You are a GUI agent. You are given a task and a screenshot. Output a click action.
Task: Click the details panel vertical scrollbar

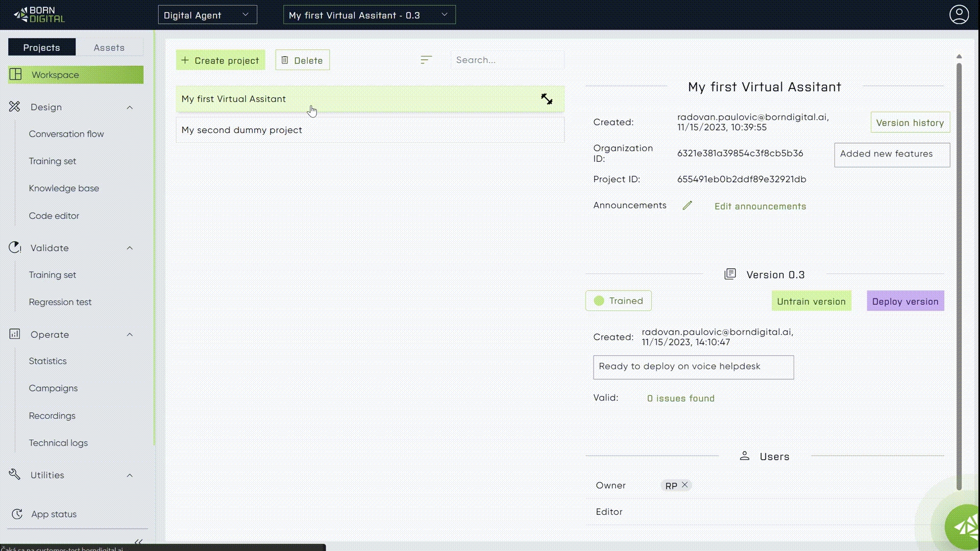959,275
